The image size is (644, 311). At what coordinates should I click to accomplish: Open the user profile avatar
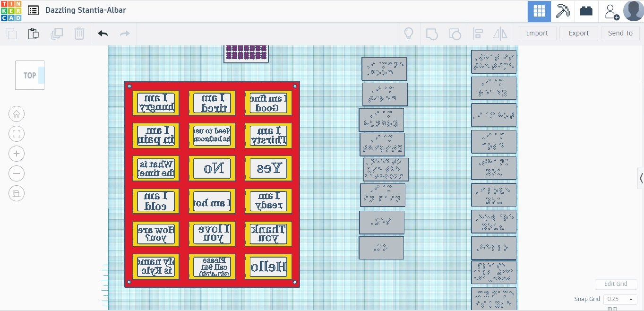(x=633, y=11)
